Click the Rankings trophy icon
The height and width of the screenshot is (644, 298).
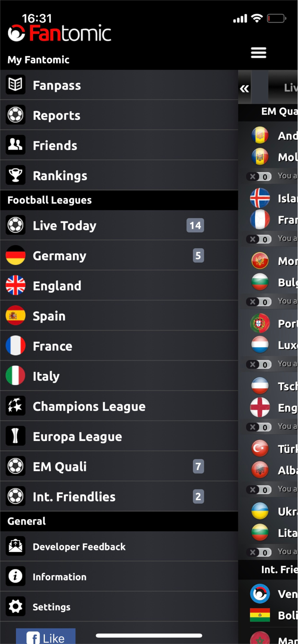tap(15, 175)
